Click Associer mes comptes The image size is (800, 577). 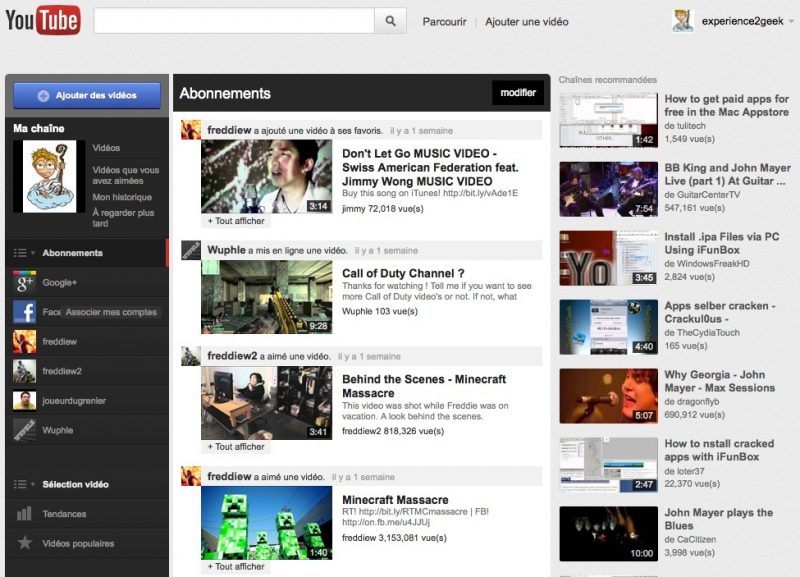[111, 312]
